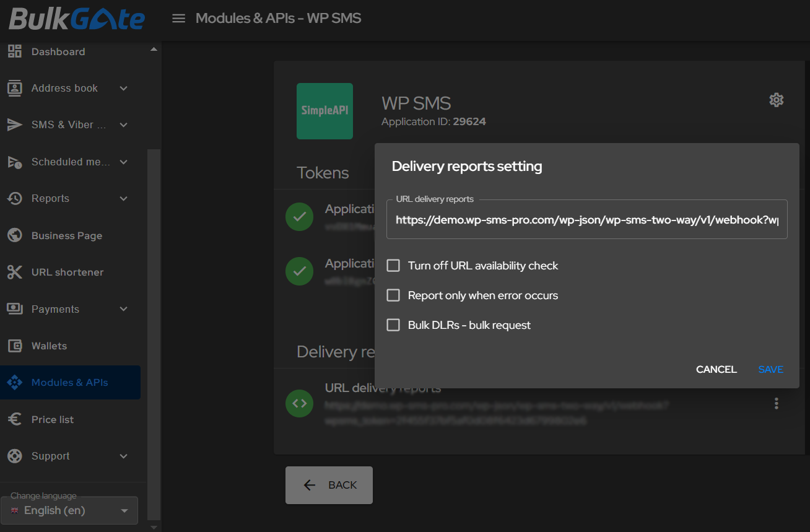Click the Modules & APIs icon

pos(14,382)
